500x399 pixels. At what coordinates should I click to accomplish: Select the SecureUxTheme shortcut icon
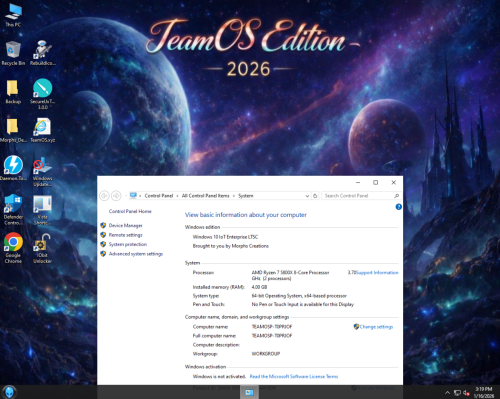pyautogui.click(x=43, y=94)
